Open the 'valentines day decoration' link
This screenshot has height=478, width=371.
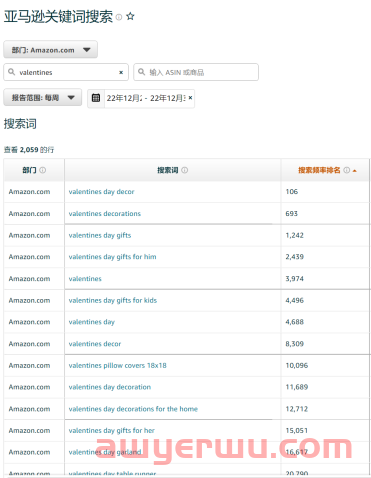pyautogui.click(x=110, y=387)
